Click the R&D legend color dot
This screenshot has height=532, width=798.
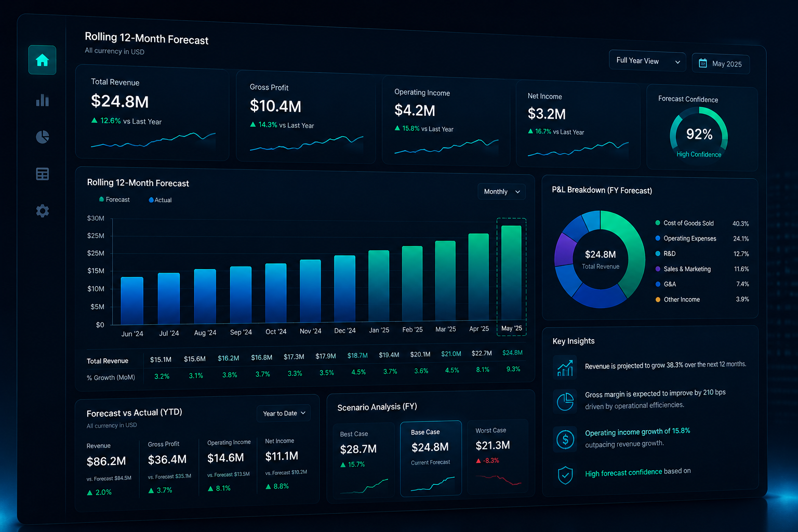click(658, 254)
